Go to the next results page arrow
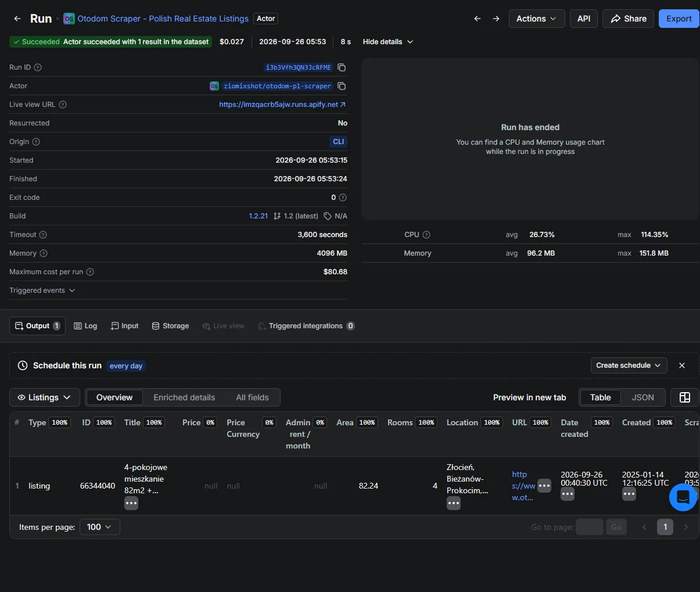 686,527
